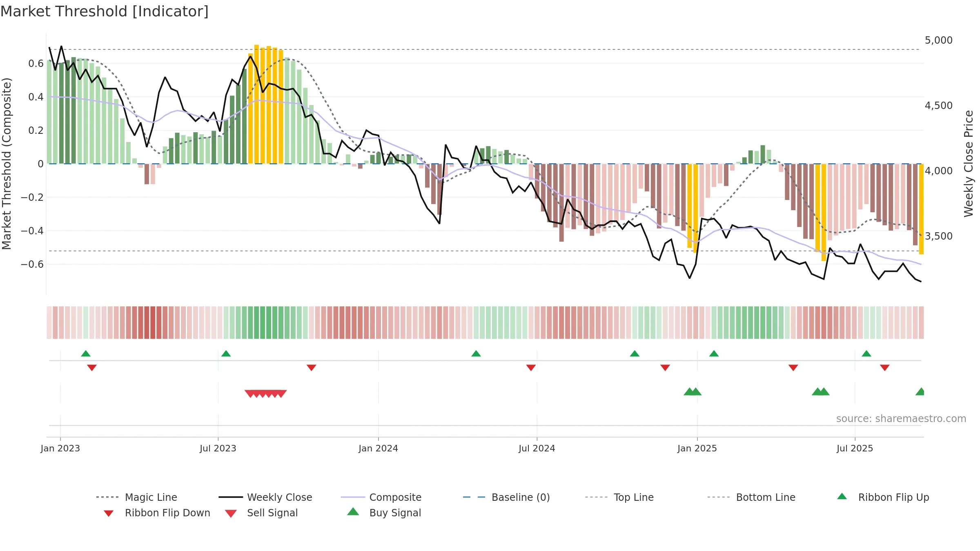Image resolution: width=980 pixels, height=551 pixels.
Task: Toggle the Baseline (0) legend entry
Action: 506,497
